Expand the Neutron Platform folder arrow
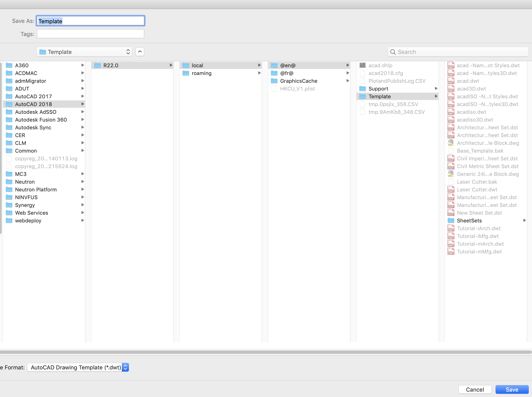532x397 pixels. pyautogui.click(x=83, y=190)
